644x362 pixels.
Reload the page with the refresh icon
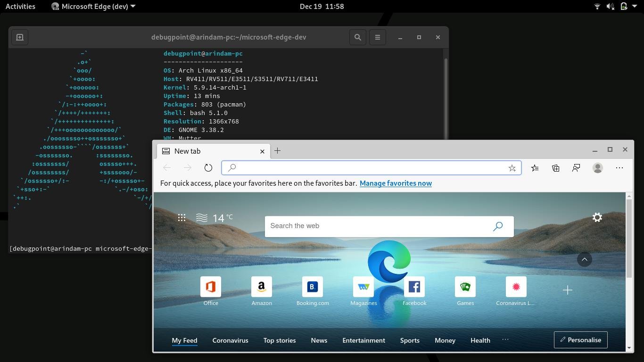(x=208, y=167)
